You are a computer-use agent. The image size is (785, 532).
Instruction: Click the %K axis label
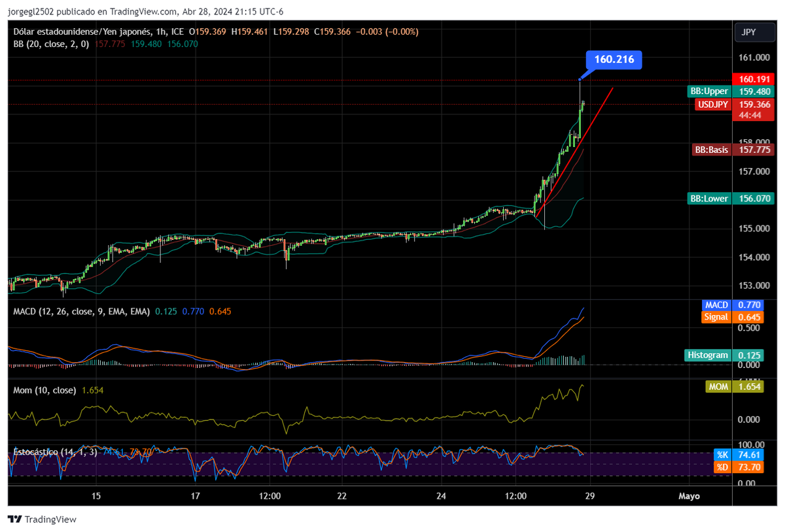coord(722,455)
